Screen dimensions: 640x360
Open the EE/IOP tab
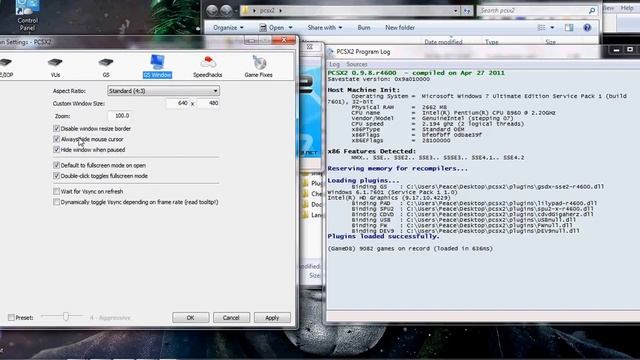tap(6, 67)
